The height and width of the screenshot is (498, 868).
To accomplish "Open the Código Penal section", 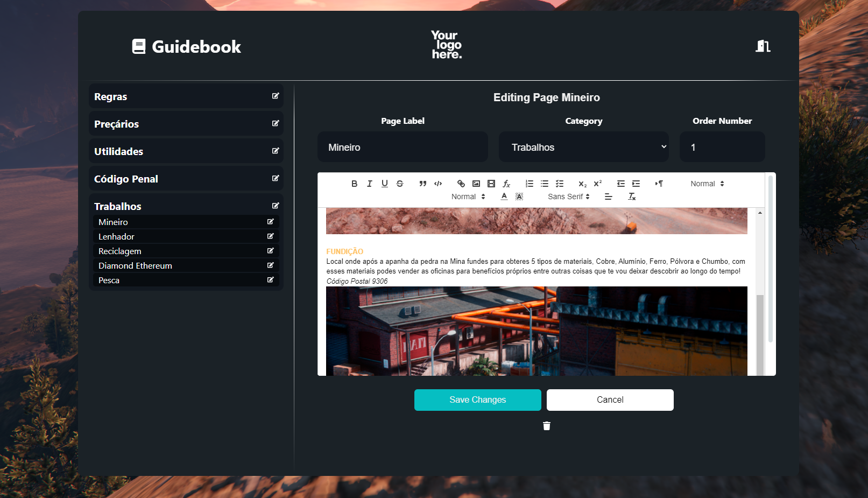I will (x=126, y=178).
